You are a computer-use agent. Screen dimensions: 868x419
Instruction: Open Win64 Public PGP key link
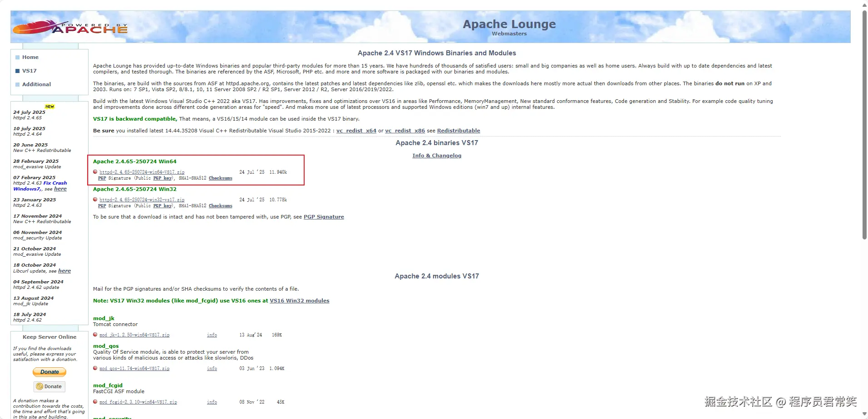point(163,178)
